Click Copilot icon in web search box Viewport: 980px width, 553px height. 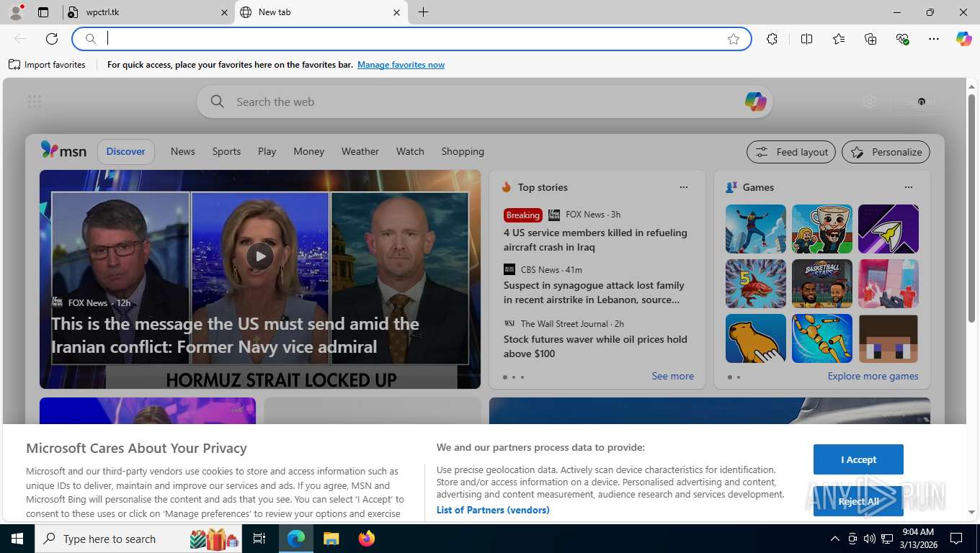755,102
